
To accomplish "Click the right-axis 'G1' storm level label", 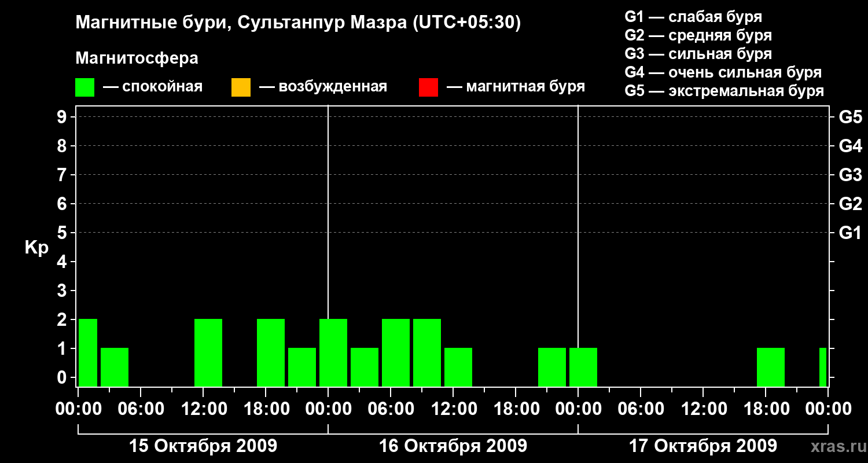I will [x=851, y=233].
